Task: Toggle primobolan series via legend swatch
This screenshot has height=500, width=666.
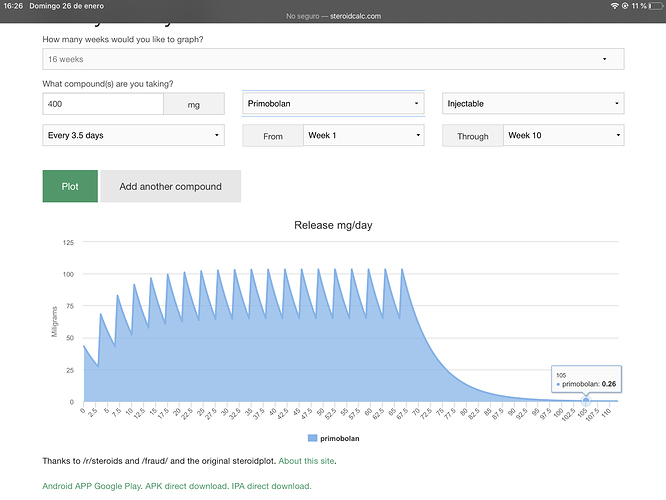Action: coord(312,438)
